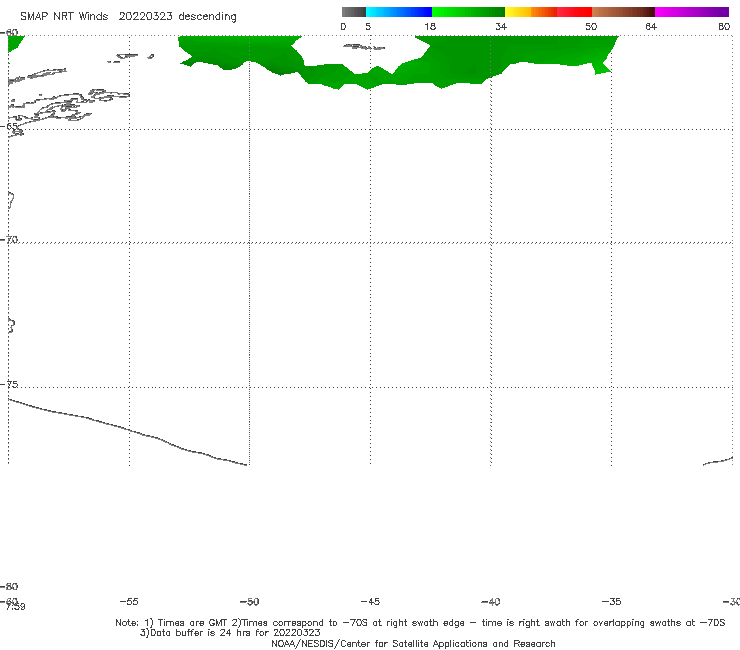Click the green segment of the color bar

click(469, 12)
